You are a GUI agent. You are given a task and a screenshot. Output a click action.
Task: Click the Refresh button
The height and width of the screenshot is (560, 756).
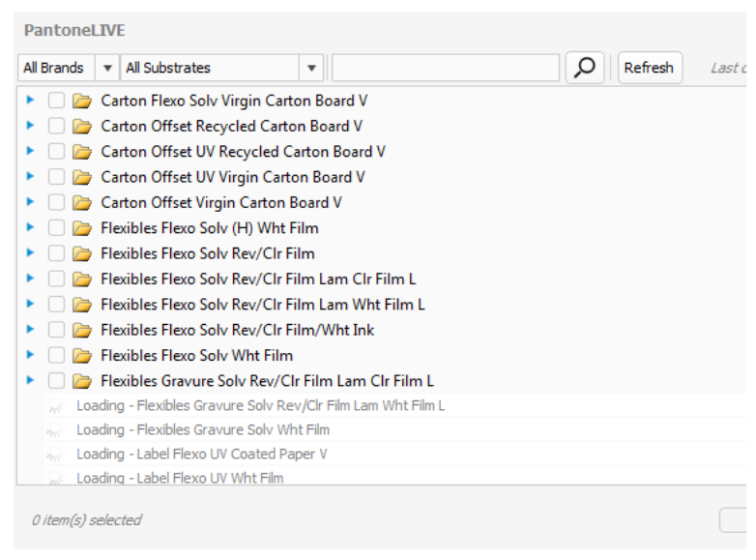pos(650,68)
